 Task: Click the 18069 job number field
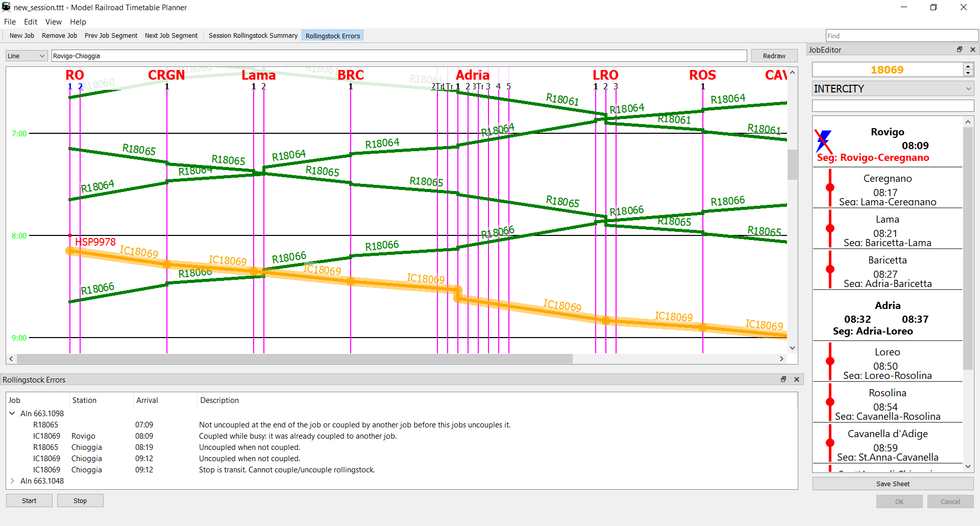click(887, 69)
